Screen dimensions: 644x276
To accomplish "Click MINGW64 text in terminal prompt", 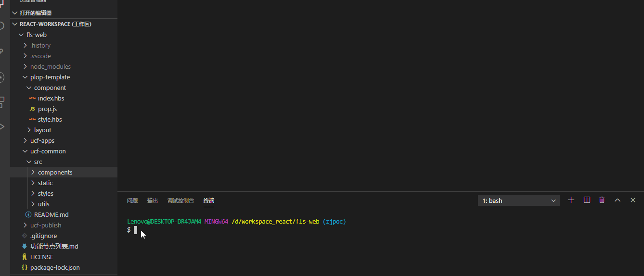I will tap(216, 222).
